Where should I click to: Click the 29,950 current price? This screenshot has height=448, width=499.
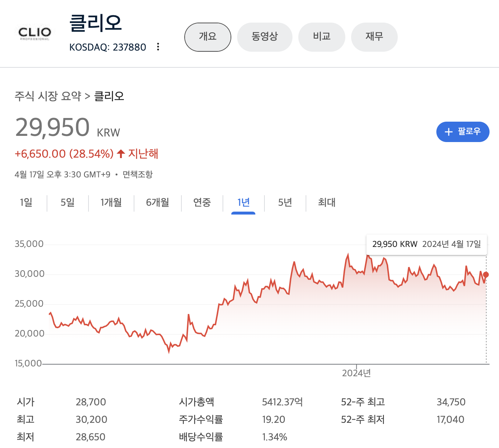(52, 127)
